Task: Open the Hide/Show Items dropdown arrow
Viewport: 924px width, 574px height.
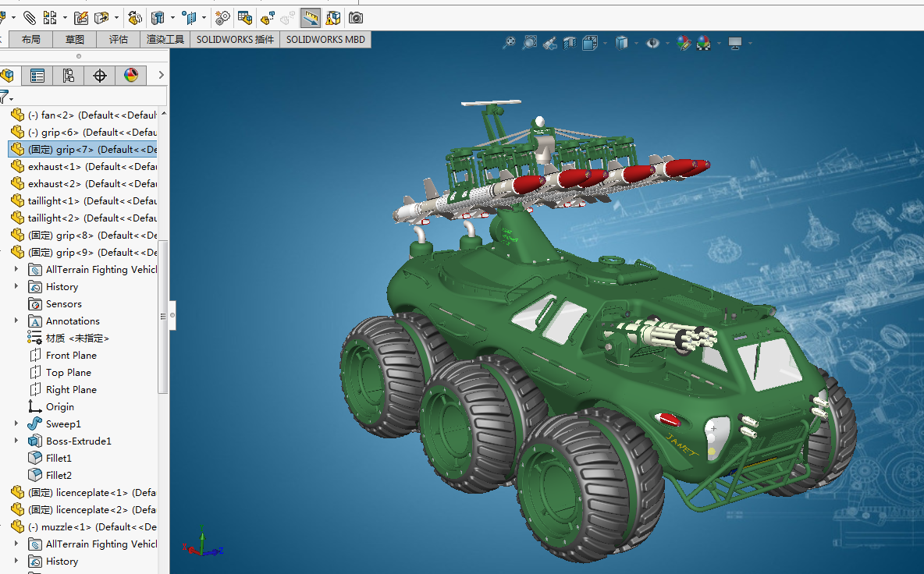Action: point(668,43)
